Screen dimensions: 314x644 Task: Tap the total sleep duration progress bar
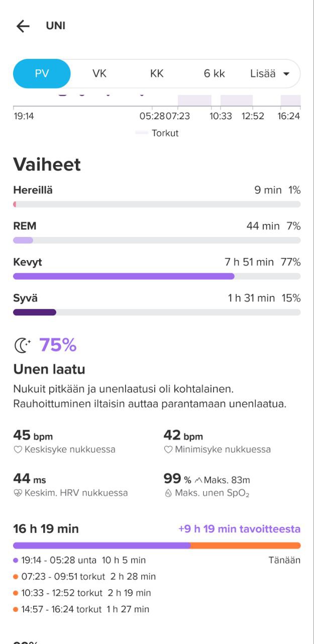tap(157, 545)
